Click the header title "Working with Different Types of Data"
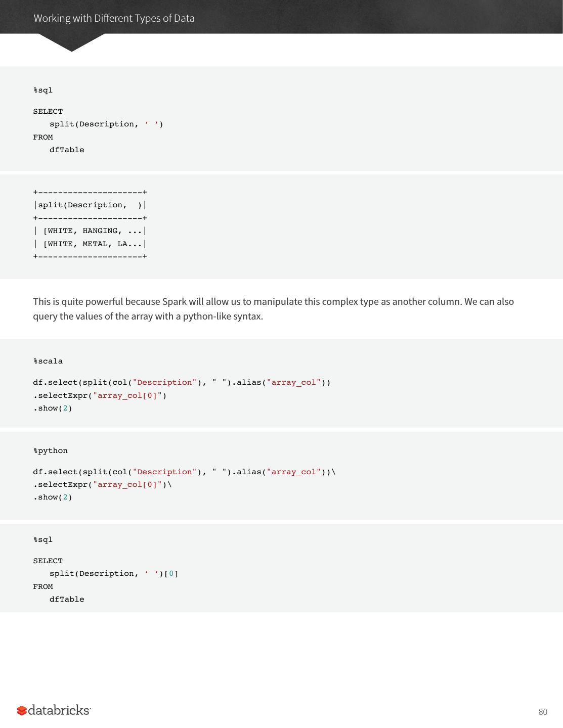The image size is (563, 728). 114,18
